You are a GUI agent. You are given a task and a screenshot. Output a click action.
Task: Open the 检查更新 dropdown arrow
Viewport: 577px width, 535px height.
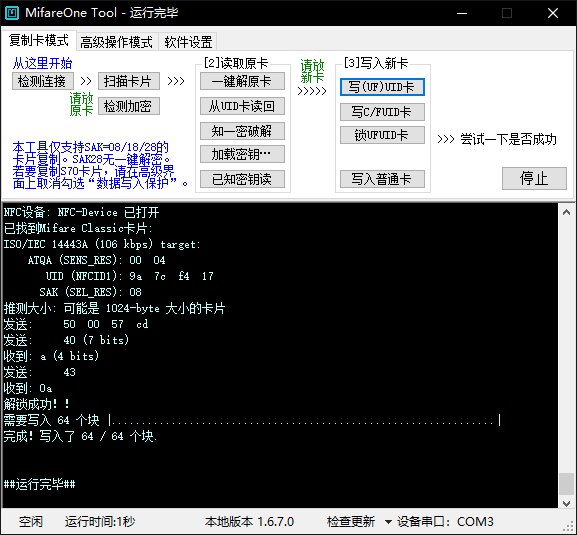(x=388, y=521)
